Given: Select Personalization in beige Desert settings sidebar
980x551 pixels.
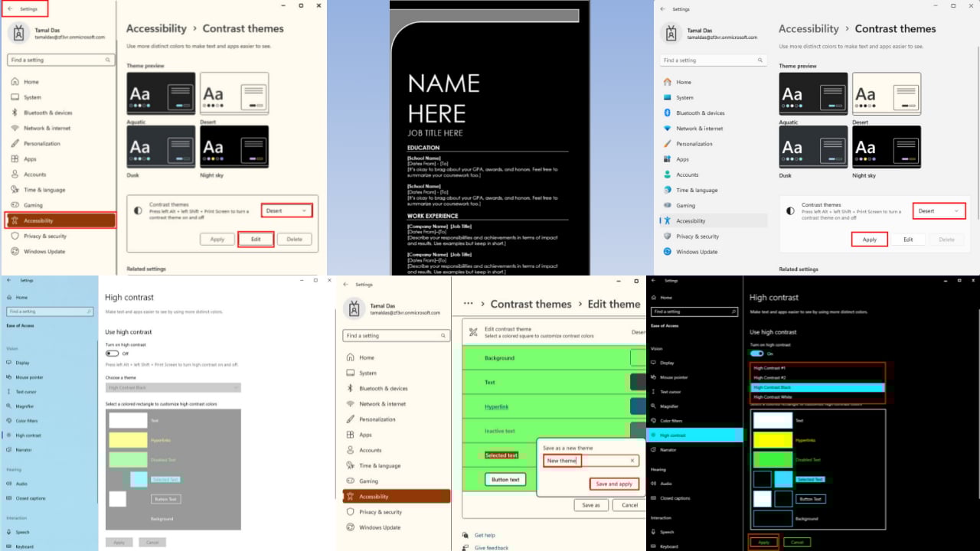Looking at the screenshot, I should [41, 143].
